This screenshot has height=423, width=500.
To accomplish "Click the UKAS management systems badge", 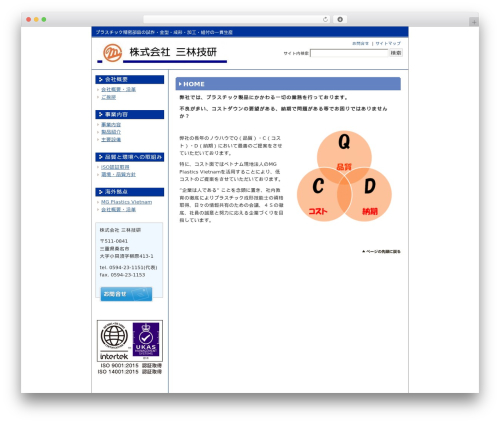I will click(146, 340).
